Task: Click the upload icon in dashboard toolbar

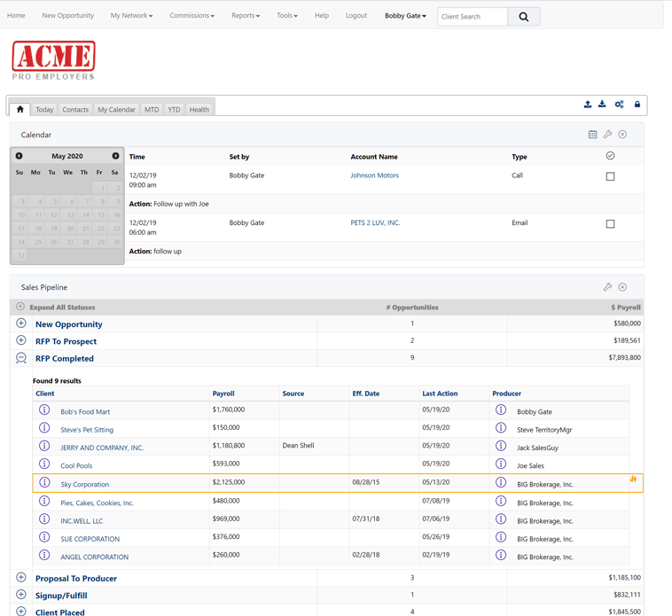Action: [x=588, y=105]
